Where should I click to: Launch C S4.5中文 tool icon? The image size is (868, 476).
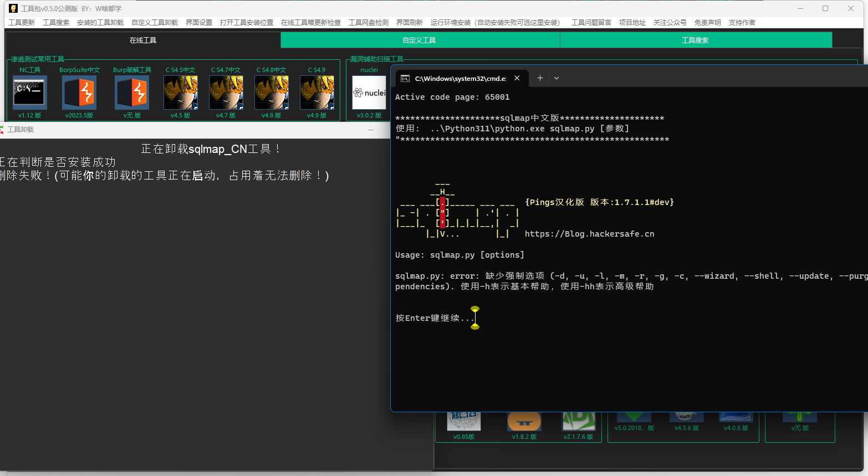tap(181, 92)
